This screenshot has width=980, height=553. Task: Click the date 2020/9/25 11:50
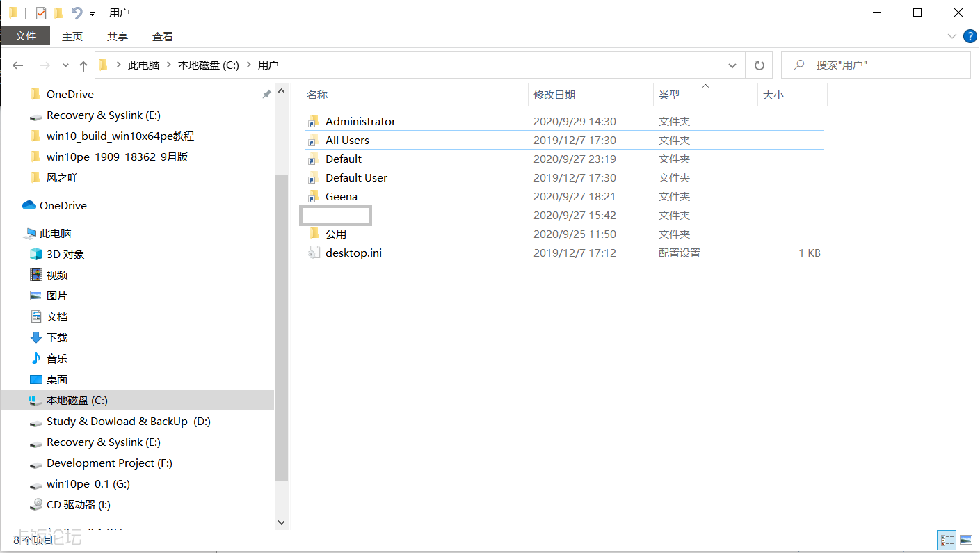(x=575, y=234)
